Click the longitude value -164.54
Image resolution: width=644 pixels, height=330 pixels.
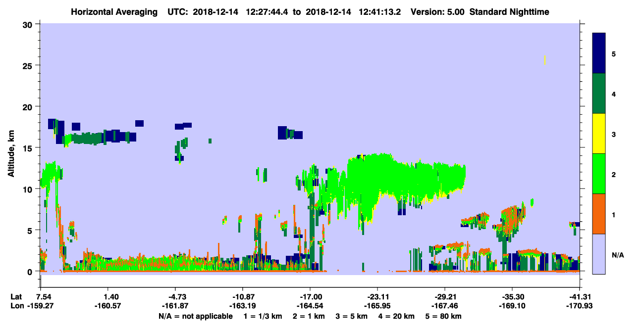(x=310, y=306)
